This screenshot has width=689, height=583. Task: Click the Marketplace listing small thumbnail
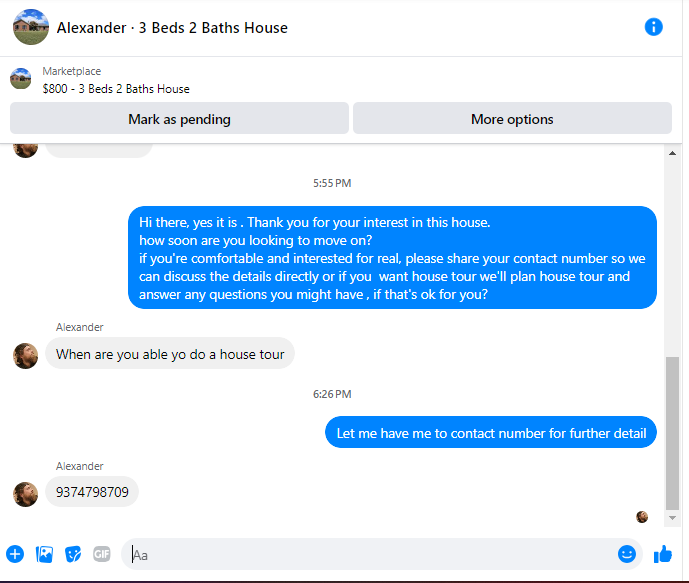click(21, 79)
